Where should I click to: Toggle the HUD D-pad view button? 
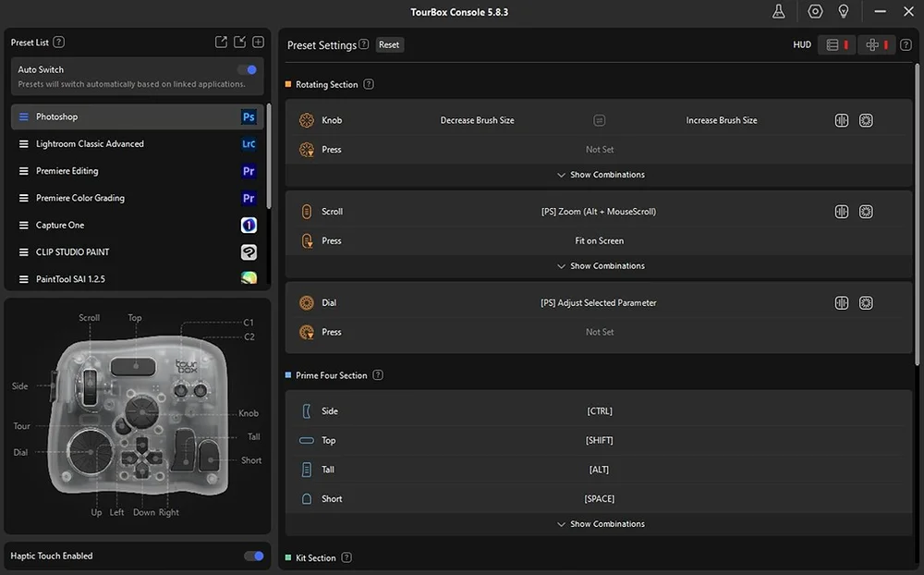pyautogui.click(x=876, y=44)
